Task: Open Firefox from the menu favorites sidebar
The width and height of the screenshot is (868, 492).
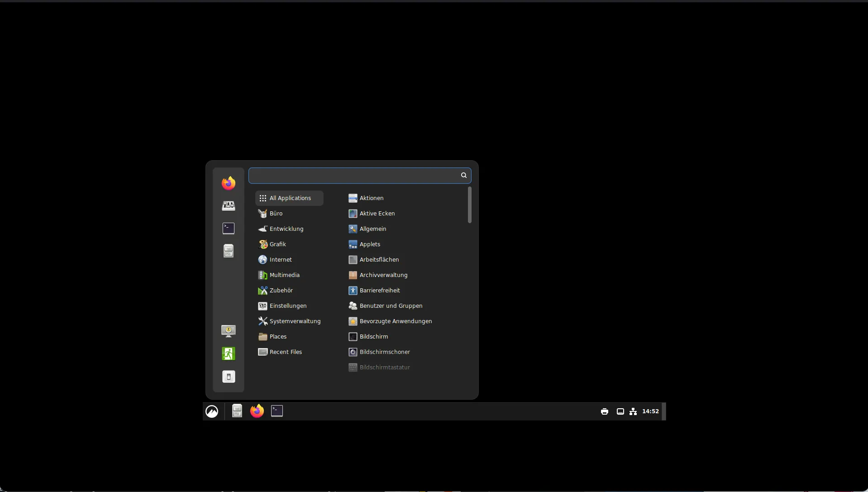Action: coord(229,183)
